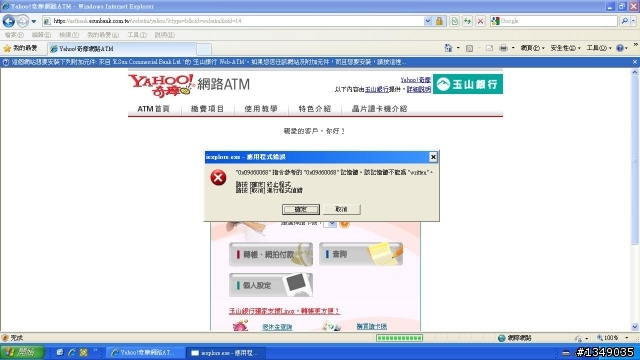640x360 pixels.
Task: Open the 安全性 (Safety) command dropdown
Action: (x=565, y=48)
